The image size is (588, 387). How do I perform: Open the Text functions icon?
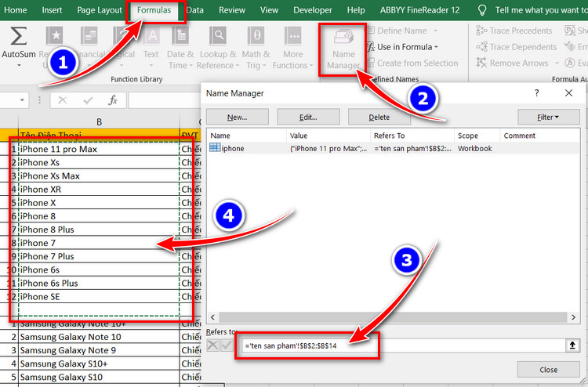click(152, 36)
